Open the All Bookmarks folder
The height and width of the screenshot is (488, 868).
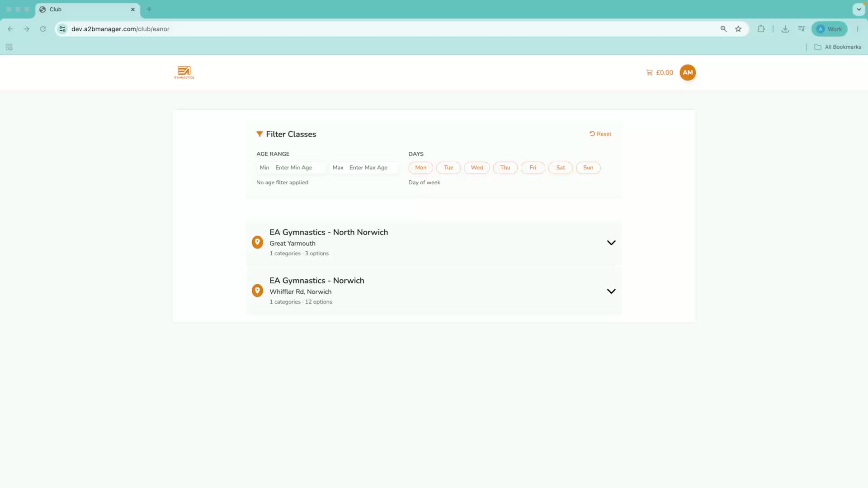pos(838,47)
